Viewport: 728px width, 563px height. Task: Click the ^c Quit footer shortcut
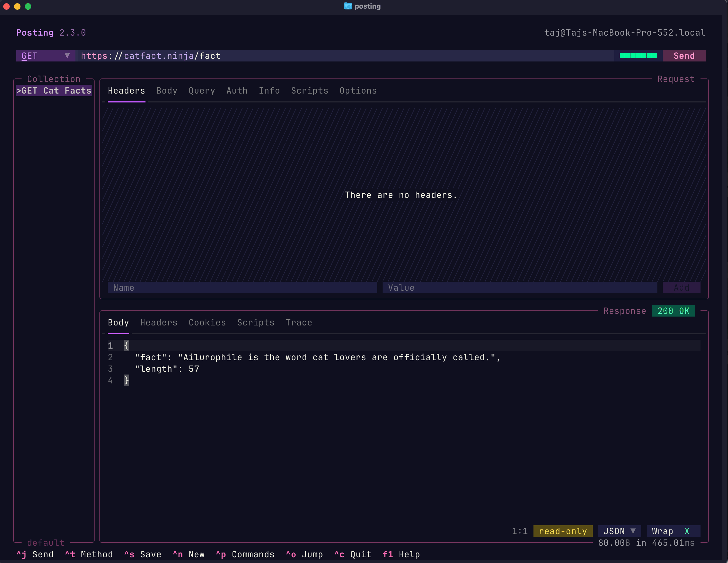(353, 554)
